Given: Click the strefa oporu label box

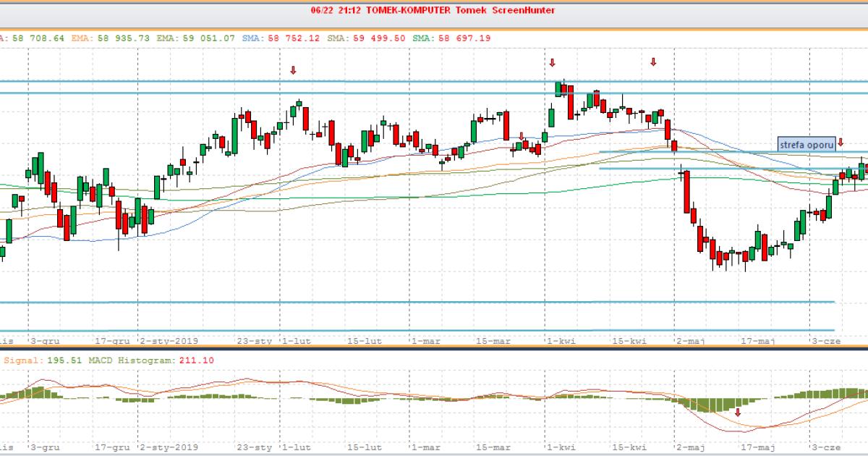Looking at the screenshot, I should coord(807,144).
